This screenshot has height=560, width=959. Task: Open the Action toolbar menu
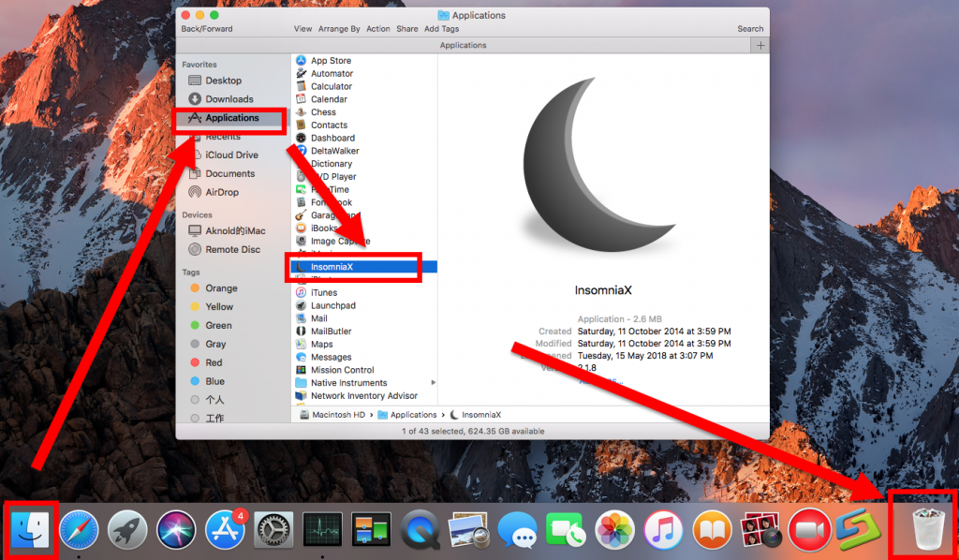pyautogui.click(x=378, y=29)
